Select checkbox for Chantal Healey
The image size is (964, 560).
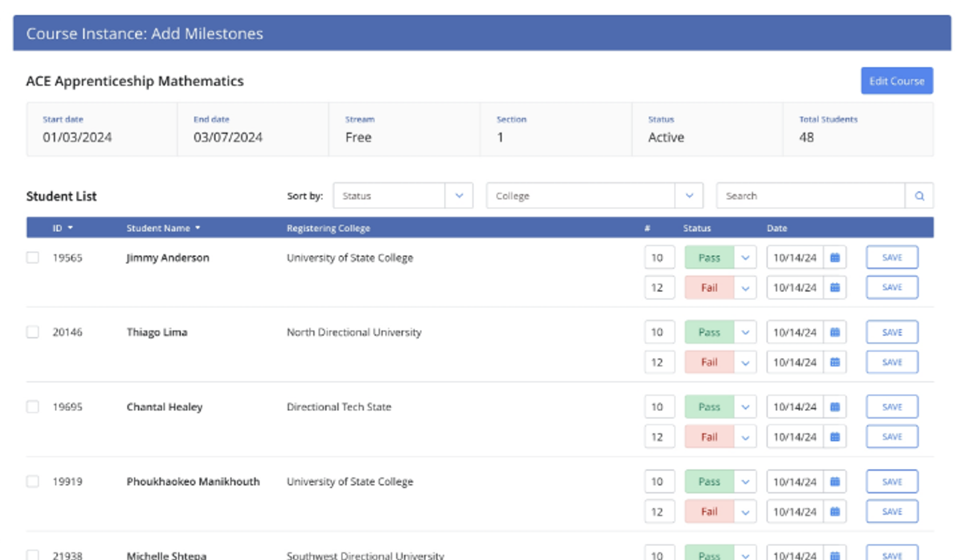point(33,407)
